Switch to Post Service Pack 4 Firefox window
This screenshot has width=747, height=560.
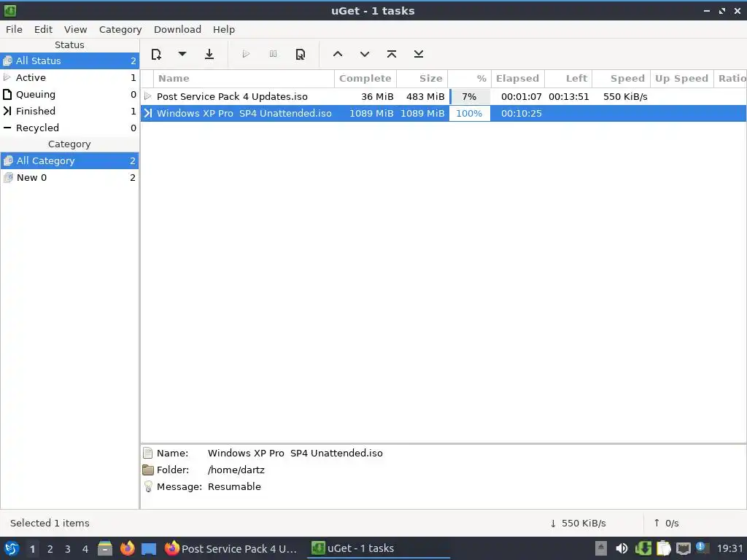tap(231, 548)
